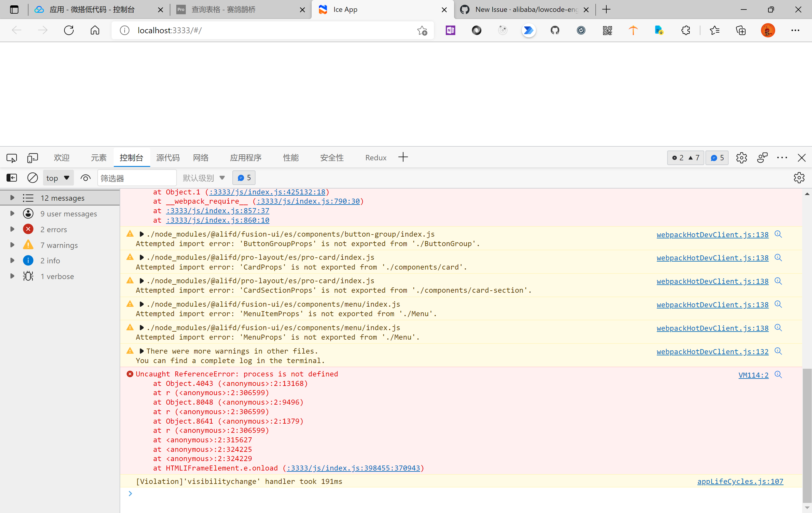
Task: Create a live expression with the eye icon
Action: tap(85, 178)
